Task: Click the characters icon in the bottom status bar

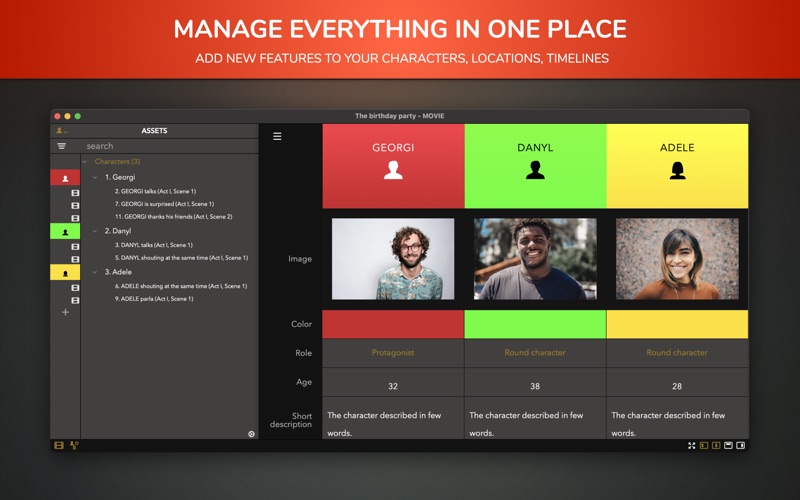Action: pos(74,445)
